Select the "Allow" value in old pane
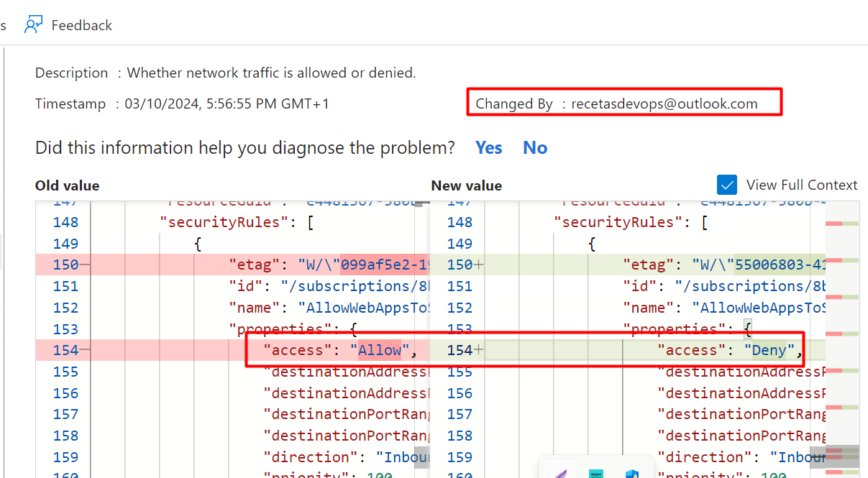 point(380,350)
